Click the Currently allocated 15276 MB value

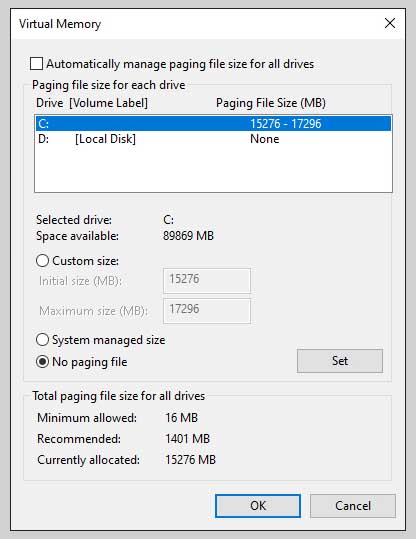190,460
